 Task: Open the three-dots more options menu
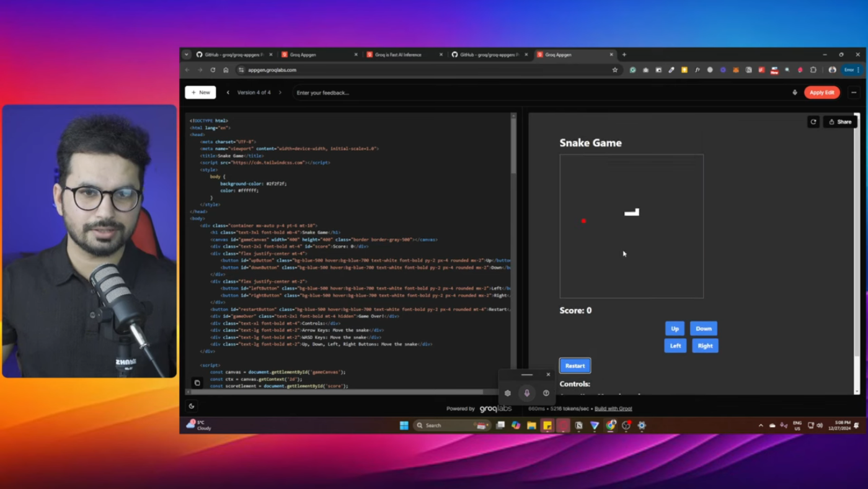coord(854,92)
